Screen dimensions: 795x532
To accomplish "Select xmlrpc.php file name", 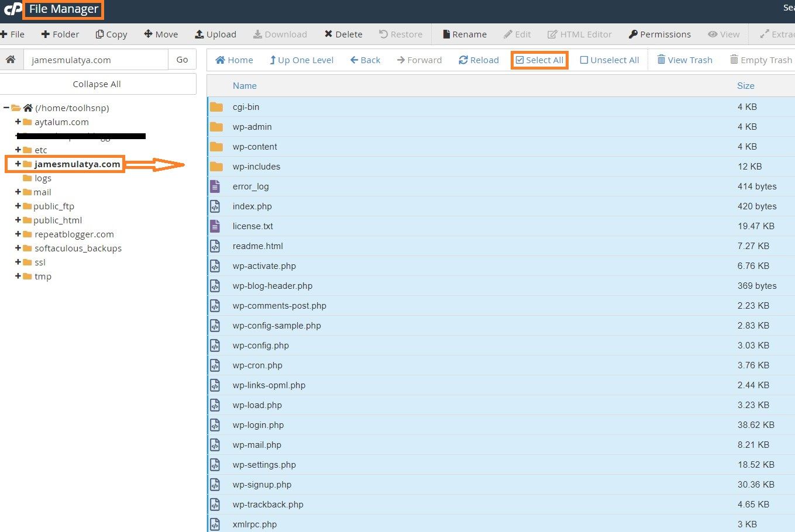I will [x=254, y=524].
